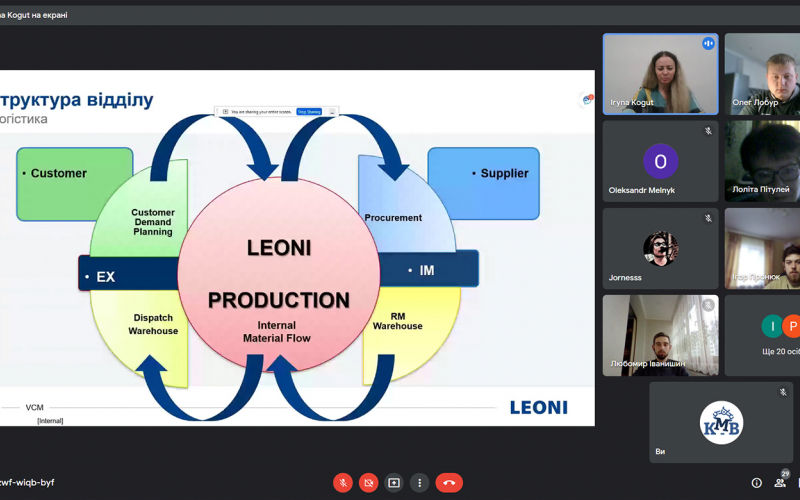Select Любомир Іванишин video tile

tap(661, 336)
